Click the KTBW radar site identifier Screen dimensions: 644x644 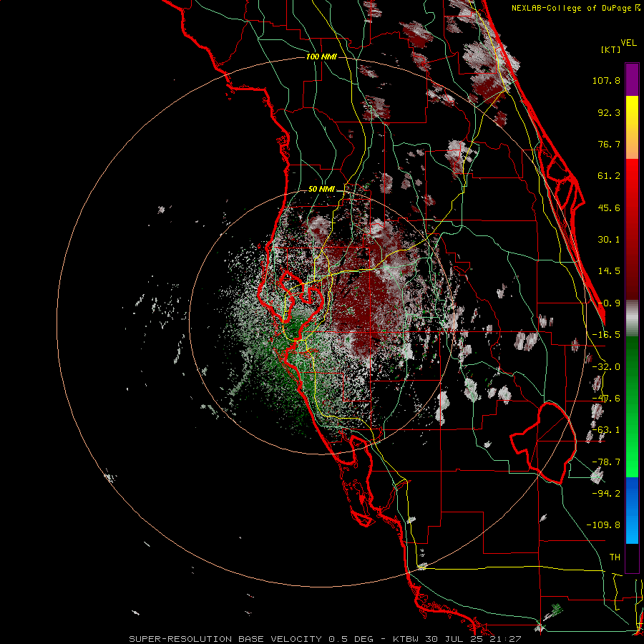[406, 639]
